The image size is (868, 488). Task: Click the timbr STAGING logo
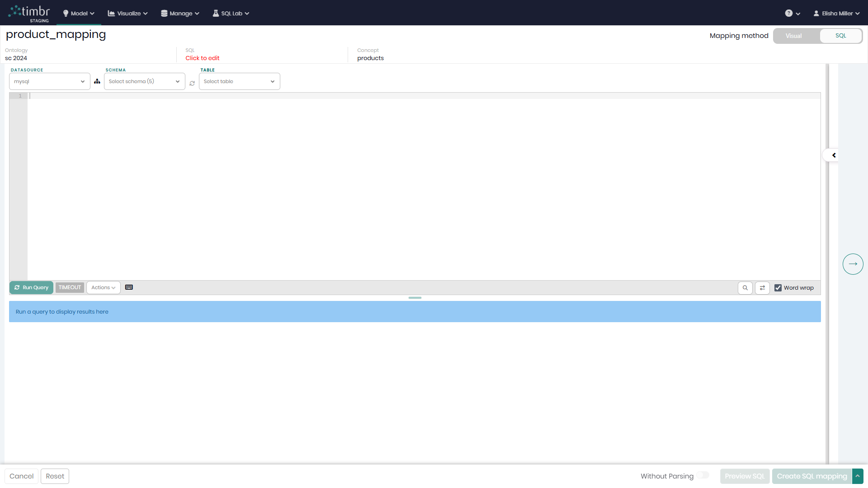click(29, 13)
